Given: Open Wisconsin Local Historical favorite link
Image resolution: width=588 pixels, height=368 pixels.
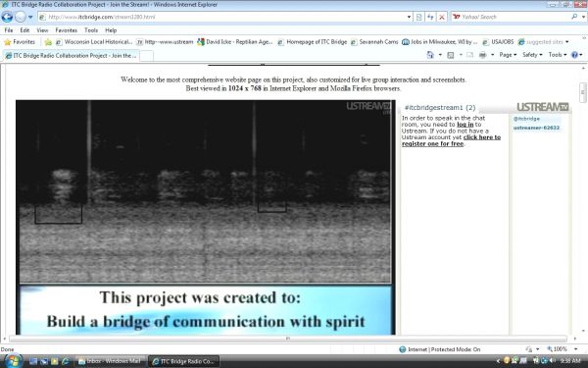Looking at the screenshot, I should (94, 42).
